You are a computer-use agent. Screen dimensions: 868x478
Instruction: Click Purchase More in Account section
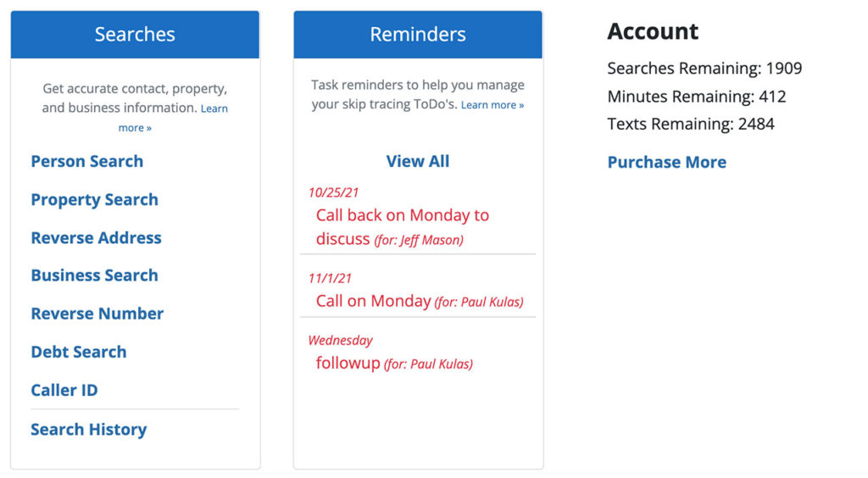pos(666,162)
